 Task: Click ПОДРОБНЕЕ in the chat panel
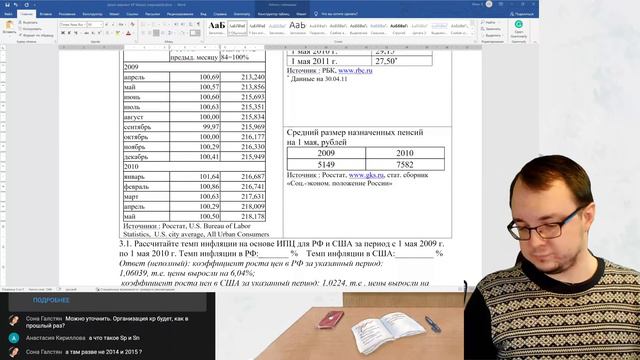(x=51, y=300)
